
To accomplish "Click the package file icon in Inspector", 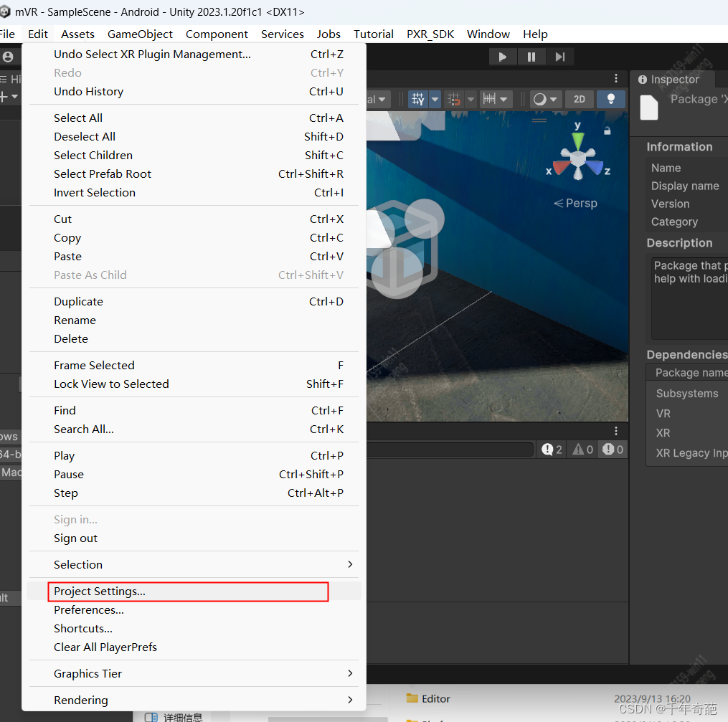I will (648, 108).
